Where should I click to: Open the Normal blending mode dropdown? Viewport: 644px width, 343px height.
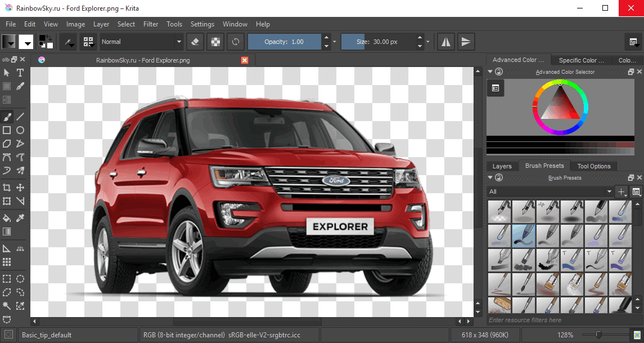(141, 42)
